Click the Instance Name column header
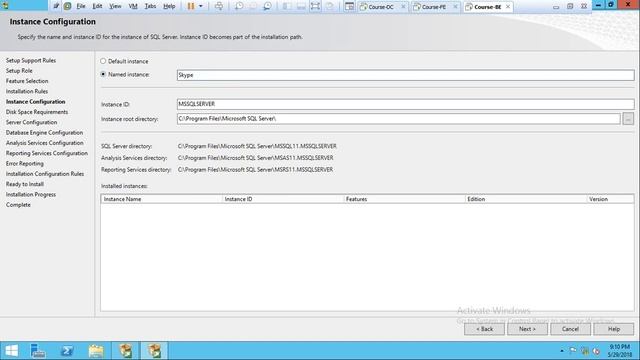Screen dimensions: 640x360 tap(162, 199)
